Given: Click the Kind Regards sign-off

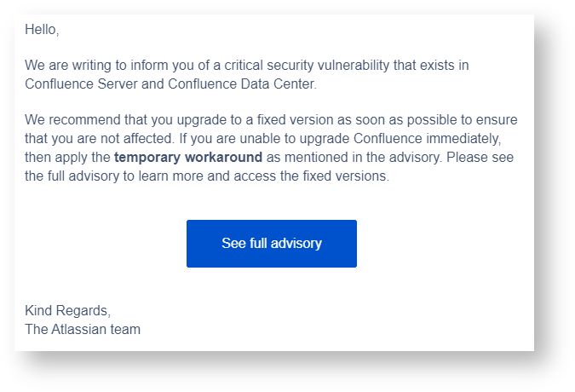Looking at the screenshot, I should point(67,310).
